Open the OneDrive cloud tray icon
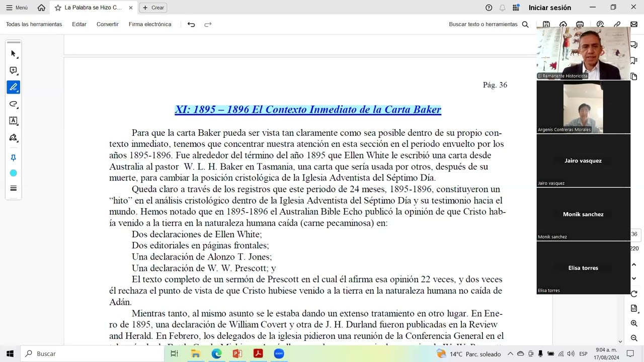 tap(521, 354)
